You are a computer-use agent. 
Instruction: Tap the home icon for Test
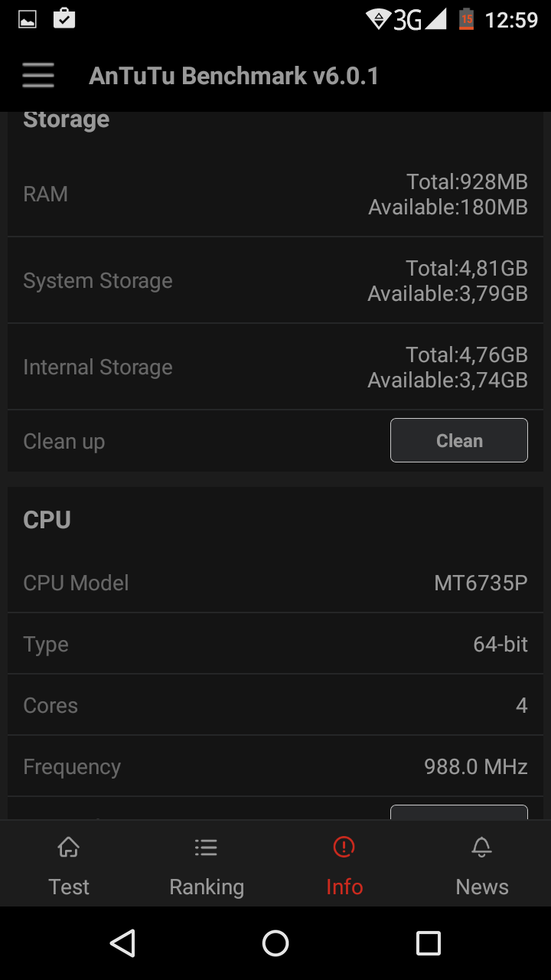point(69,848)
